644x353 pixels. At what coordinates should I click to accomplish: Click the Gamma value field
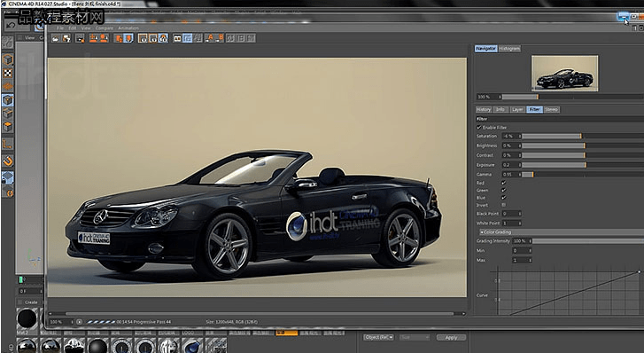511,175
